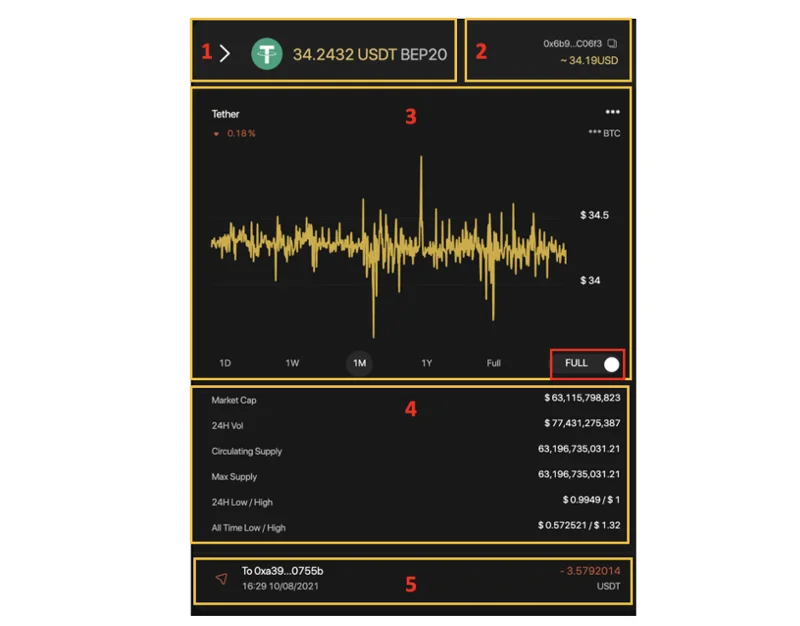800x626 pixels.
Task: Click the $0.572521 / $1.32 value
Action: (x=579, y=525)
